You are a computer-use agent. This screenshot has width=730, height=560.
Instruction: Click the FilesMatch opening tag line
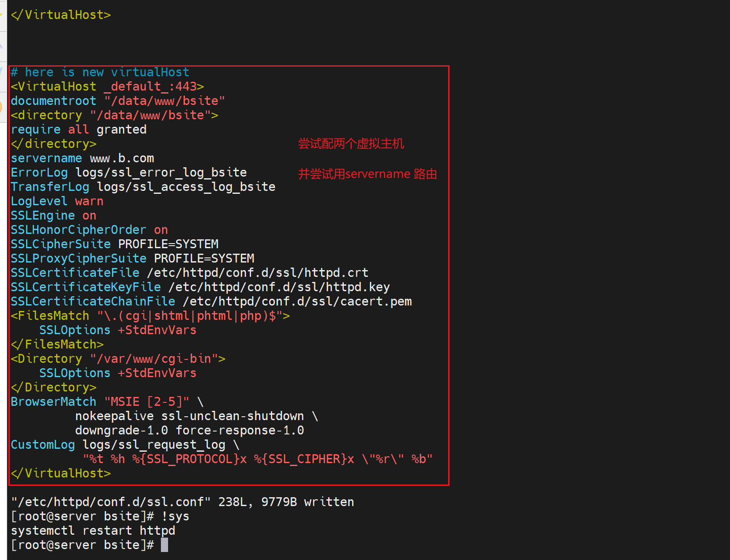(x=150, y=316)
